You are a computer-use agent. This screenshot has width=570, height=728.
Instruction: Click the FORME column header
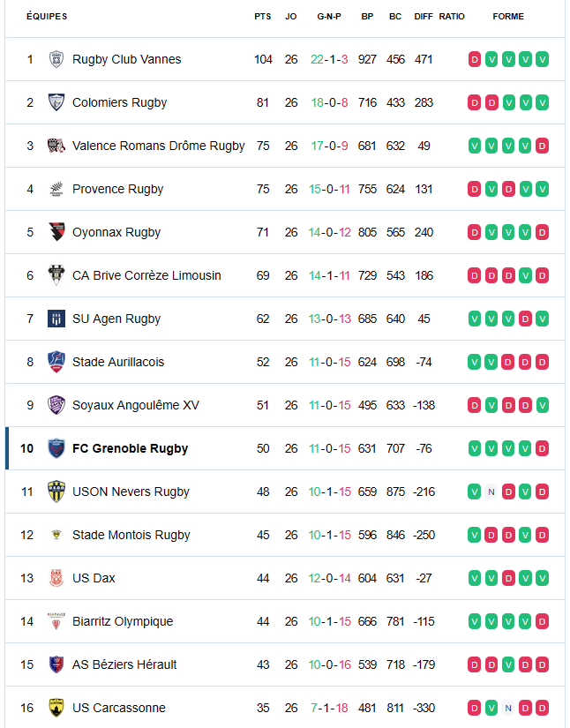508,17
